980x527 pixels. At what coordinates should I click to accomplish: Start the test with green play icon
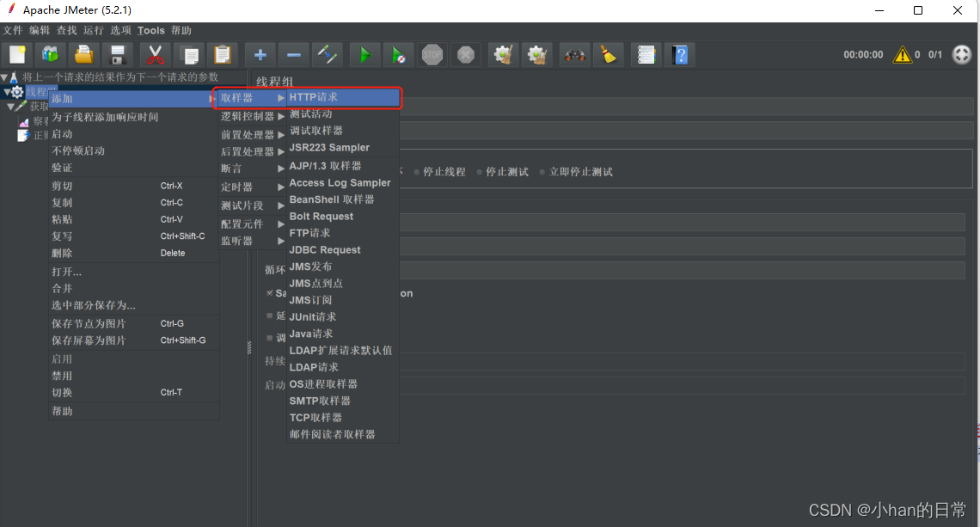point(364,55)
